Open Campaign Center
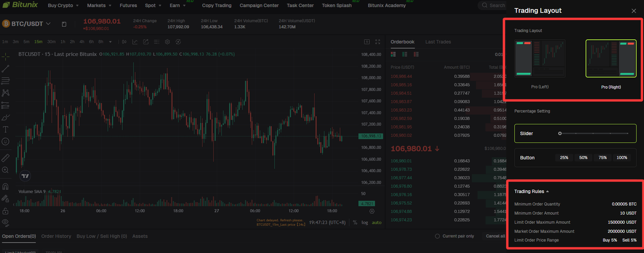Screen dimensions: 644x253 pyautogui.click(x=259, y=6)
